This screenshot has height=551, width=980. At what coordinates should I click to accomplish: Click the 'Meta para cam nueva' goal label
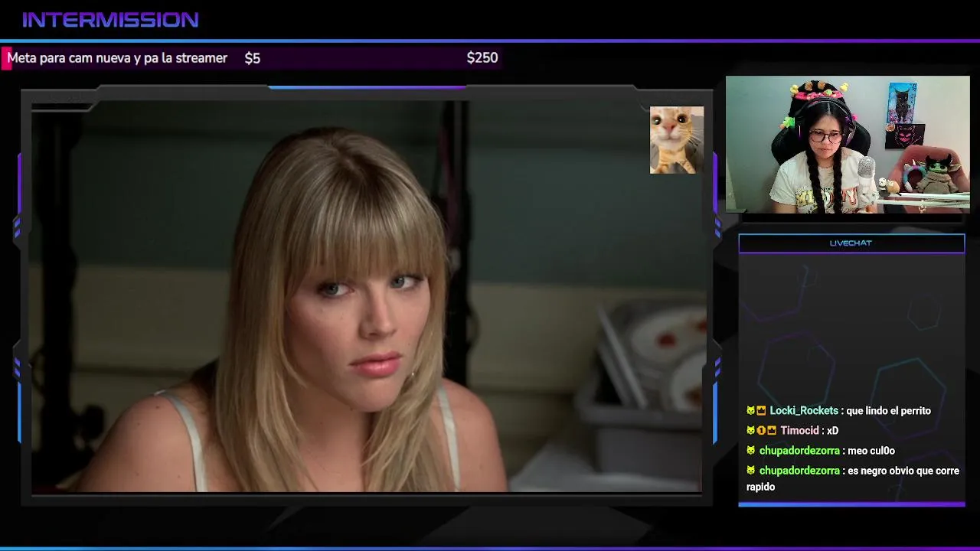click(117, 58)
